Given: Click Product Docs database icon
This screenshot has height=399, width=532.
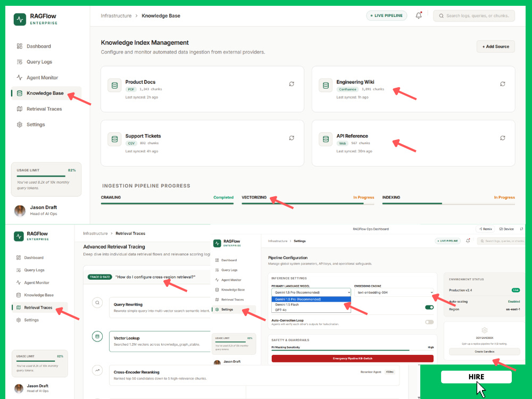Looking at the screenshot, I should (115, 86).
